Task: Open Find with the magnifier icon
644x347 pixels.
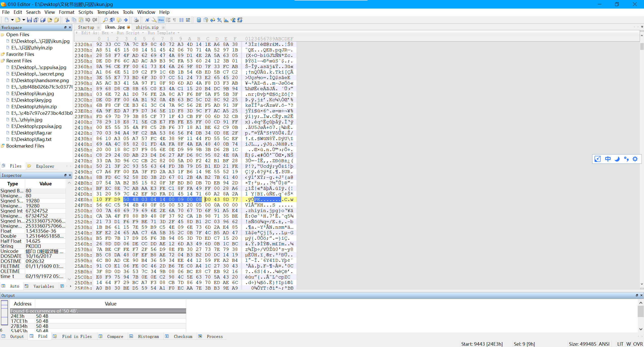Action: click(105, 20)
